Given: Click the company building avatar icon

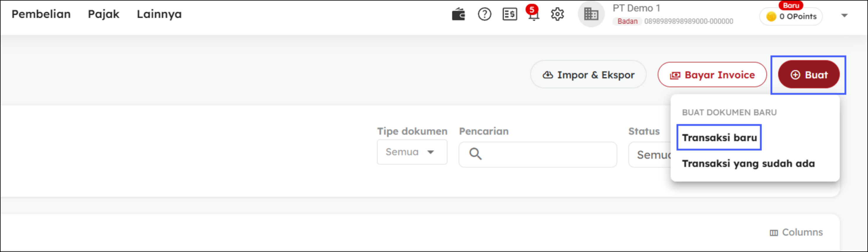Looking at the screenshot, I should (591, 14).
